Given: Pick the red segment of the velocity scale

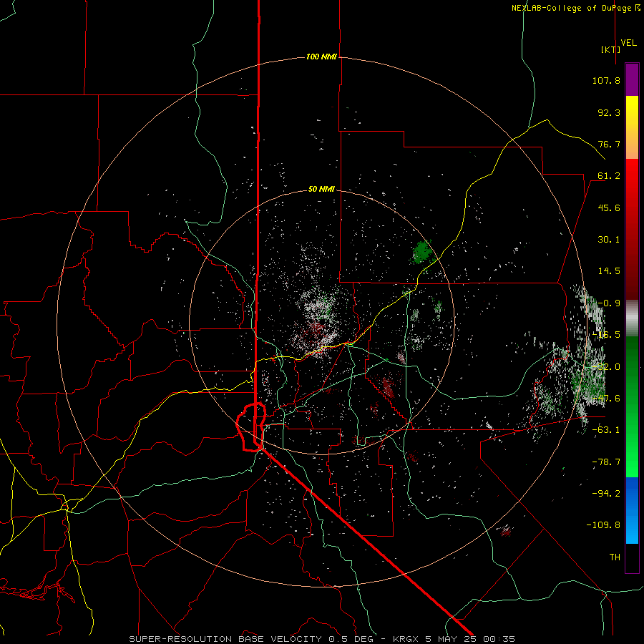Looking at the screenshot, I should tap(632, 229).
